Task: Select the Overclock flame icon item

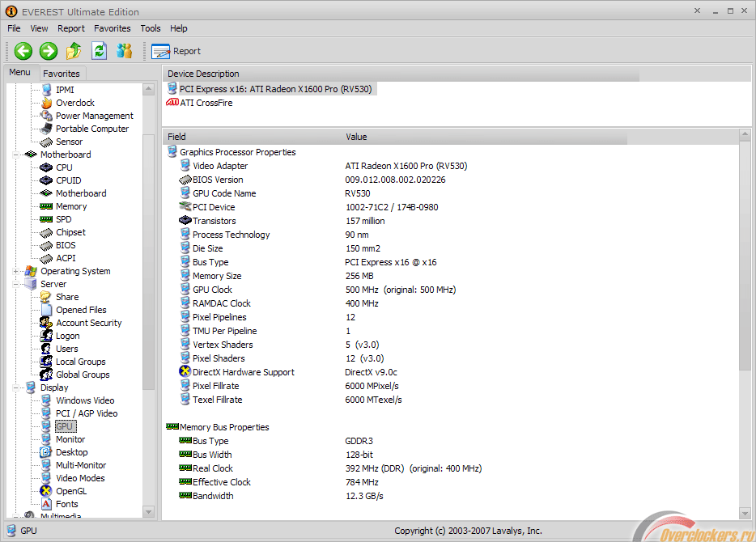Action: click(46, 103)
